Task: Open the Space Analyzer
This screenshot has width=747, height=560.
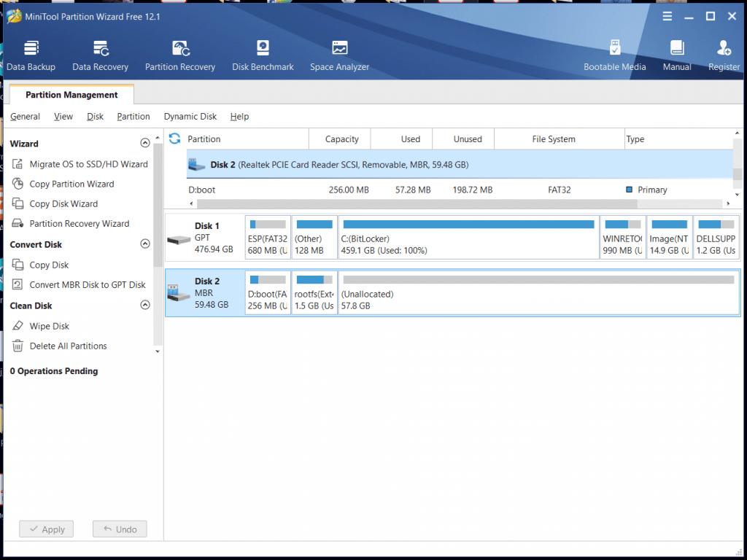Action: pos(340,55)
